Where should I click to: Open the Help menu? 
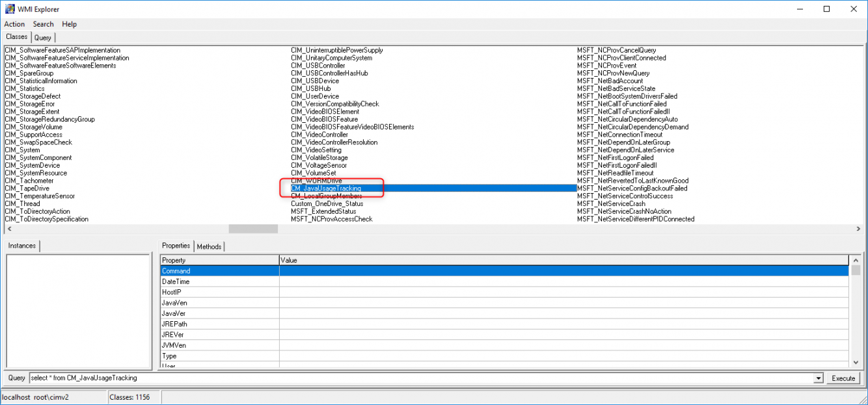(69, 24)
